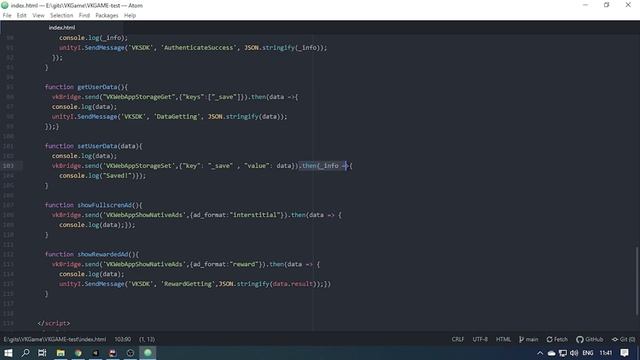Screen dimensions: 640x360
Task: Click the Fetch git button
Action: [557, 339]
